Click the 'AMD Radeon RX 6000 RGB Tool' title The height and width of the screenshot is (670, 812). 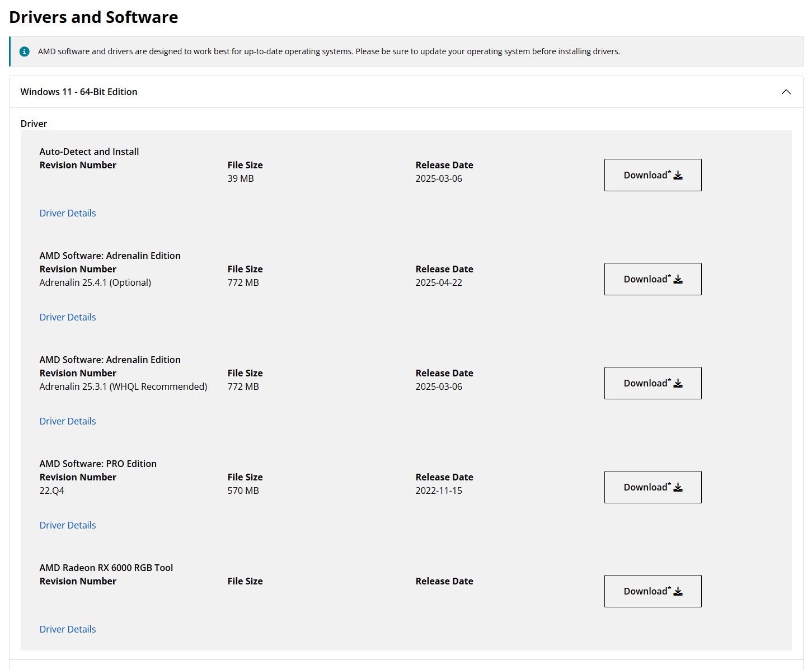coord(106,568)
